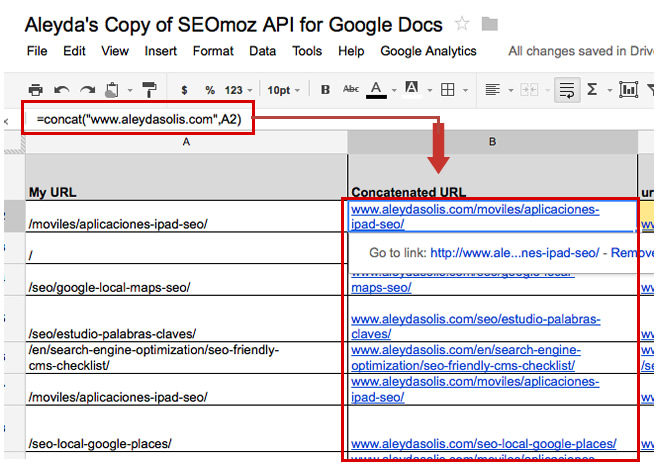Select column A header

click(x=186, y=142)
